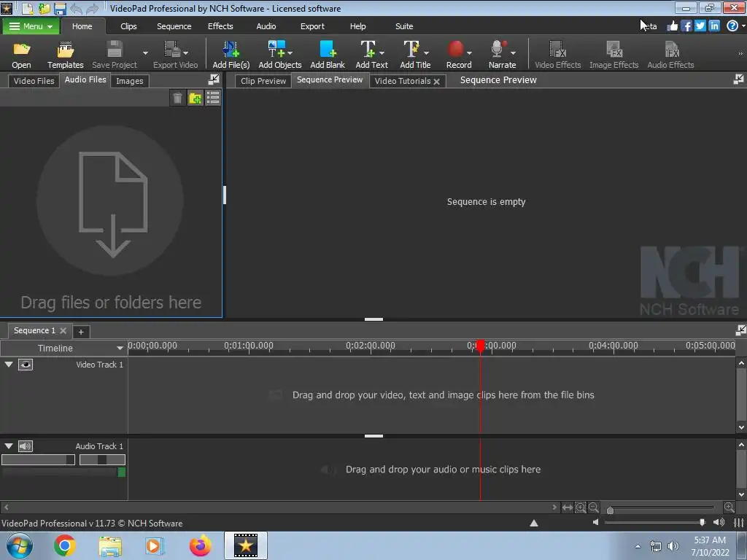Click the trash delete icon in the bin
Screen dimensions: 747x560
click(177, 98)
